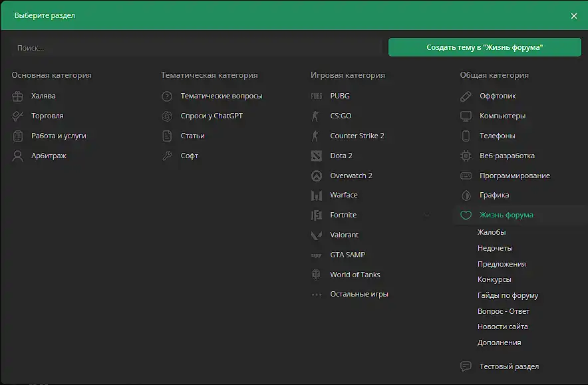588x385 pixels.
Task: Choose the Статьи section
Action: tap(192, 136)
